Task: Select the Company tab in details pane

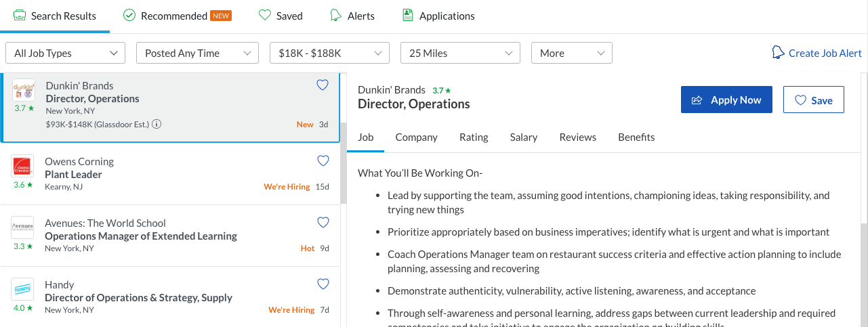Action: coord(417,137)
